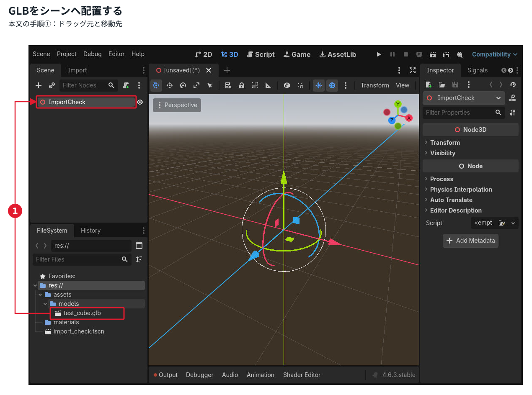
Task: Open the AssetLib workspace
Action: [x=338, y=54]
